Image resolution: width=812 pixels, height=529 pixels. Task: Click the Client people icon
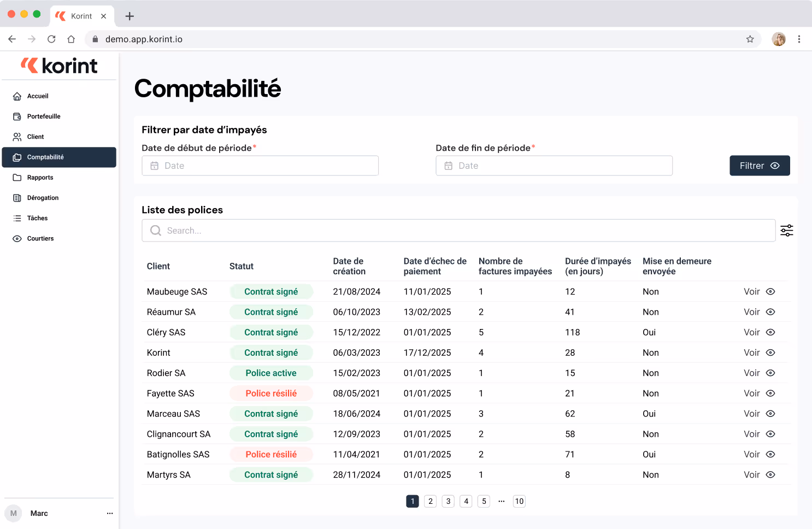(17, 137)
